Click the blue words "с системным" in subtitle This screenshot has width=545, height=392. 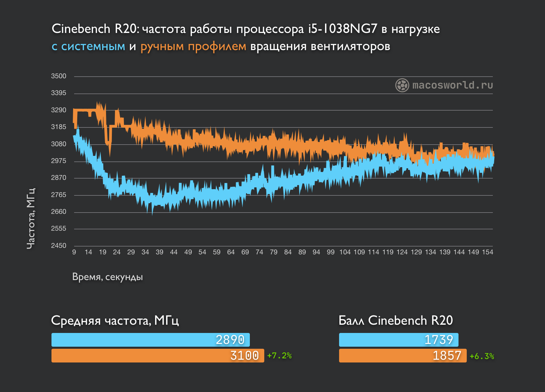pos(88,46)
